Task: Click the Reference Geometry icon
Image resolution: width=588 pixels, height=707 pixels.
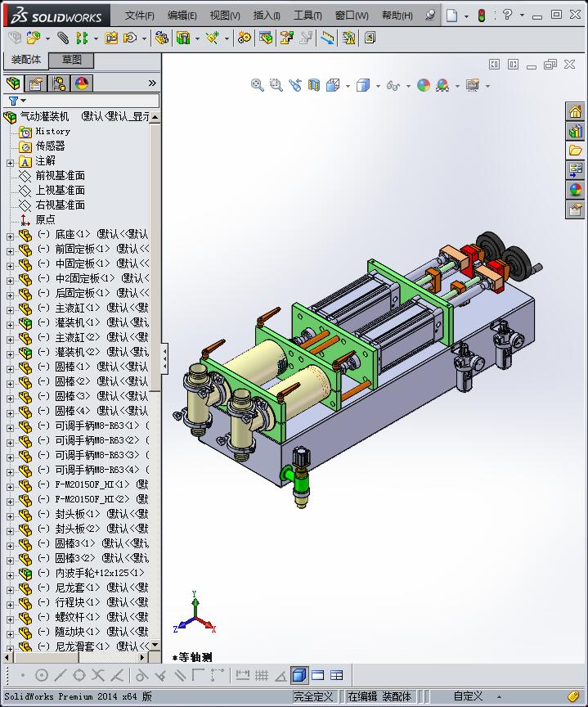Action: tap(213, 38)
